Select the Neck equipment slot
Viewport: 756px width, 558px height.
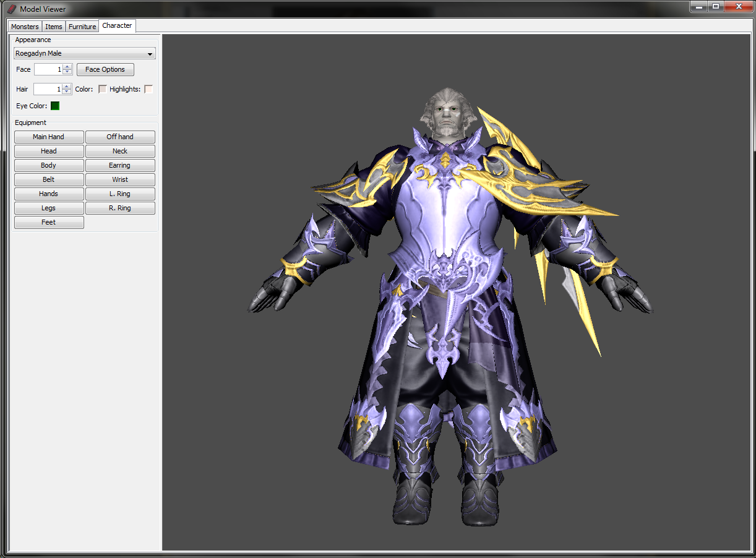(120, 151)
